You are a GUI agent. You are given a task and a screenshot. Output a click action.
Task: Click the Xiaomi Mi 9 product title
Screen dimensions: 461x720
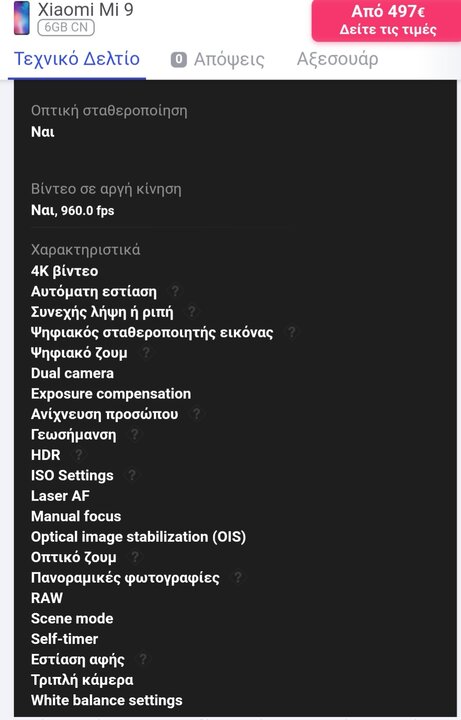tap(85, 9)
